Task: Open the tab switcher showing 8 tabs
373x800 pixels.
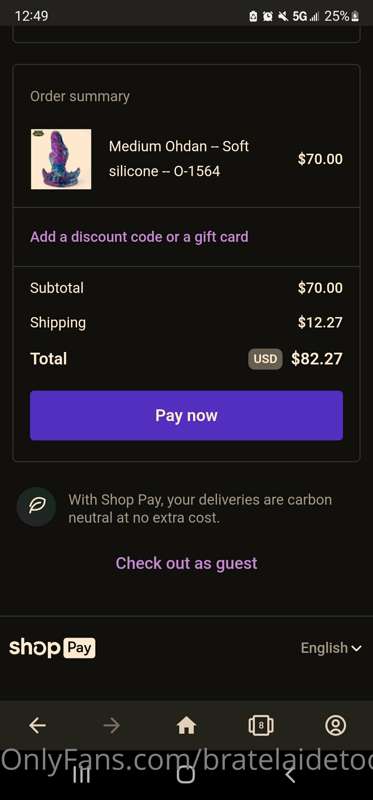Action: tap(261, 725)
